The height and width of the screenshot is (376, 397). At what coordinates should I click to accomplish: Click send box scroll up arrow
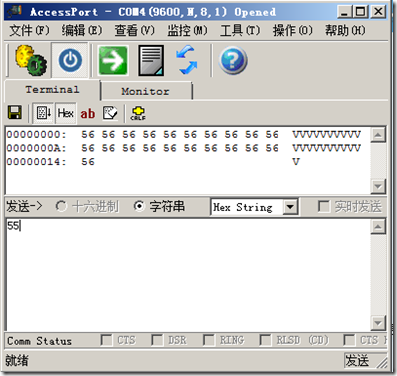coord(378,227)
